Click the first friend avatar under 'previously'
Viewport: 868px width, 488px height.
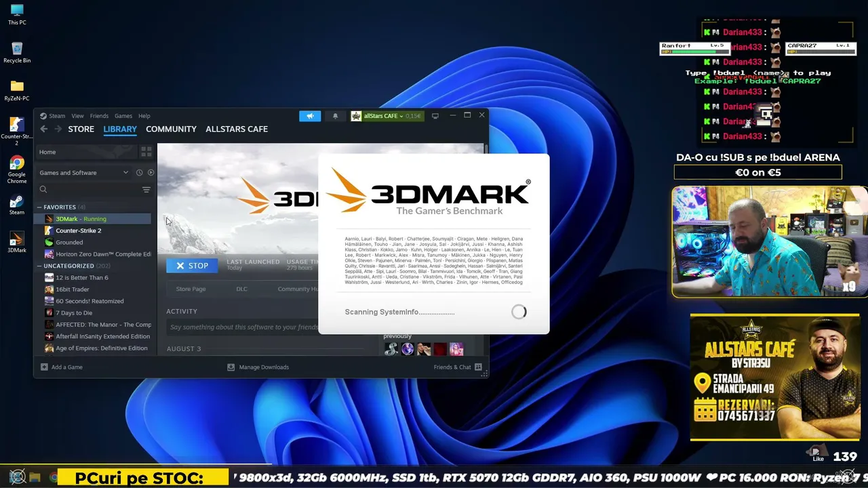[391, 349]
